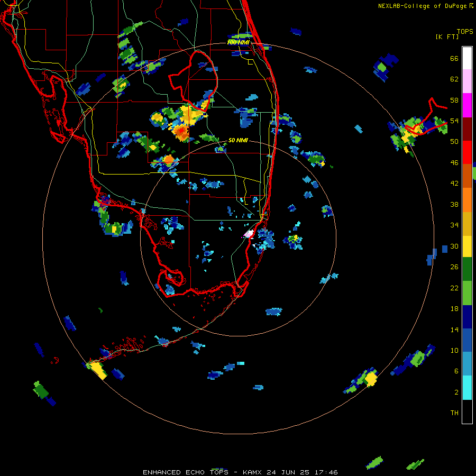Image resolution: width=476 pixels, height=476 pixels.
Task: Choose the yellow legend swatch
Action: (467, 246)
